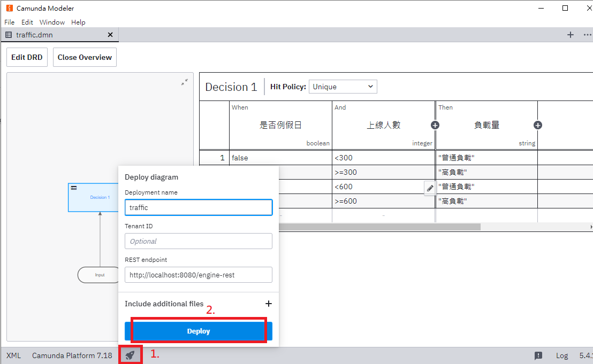The height and width of the screenshot is (364, 593).
Task: Click the decision table horizontal scrollbar
Action: [x=379, y=227]
